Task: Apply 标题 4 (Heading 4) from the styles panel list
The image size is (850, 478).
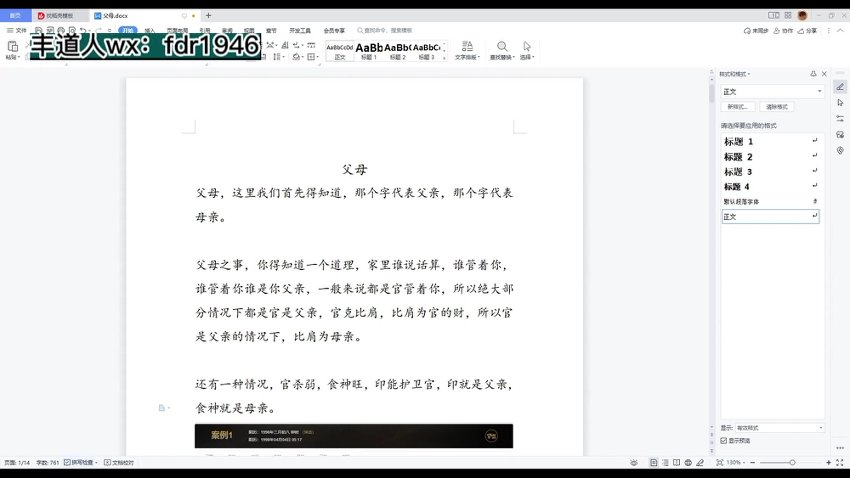Action: point(771,186)
